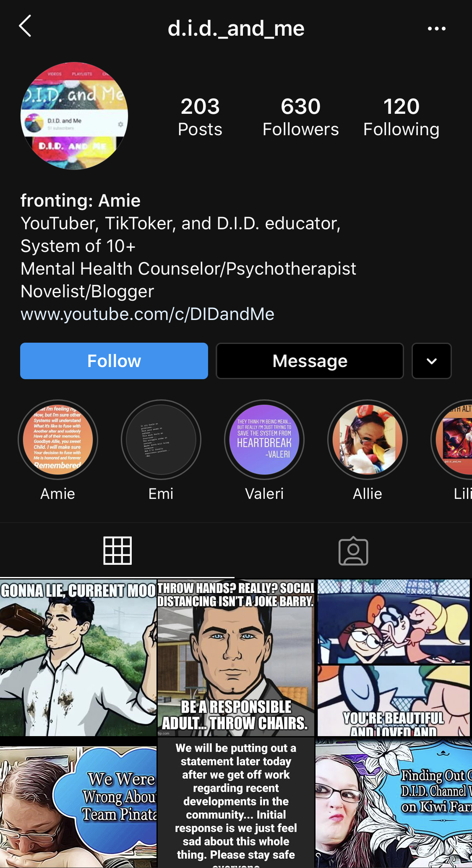Expand suggested accounts with chevron button

(x=432, y=361)
